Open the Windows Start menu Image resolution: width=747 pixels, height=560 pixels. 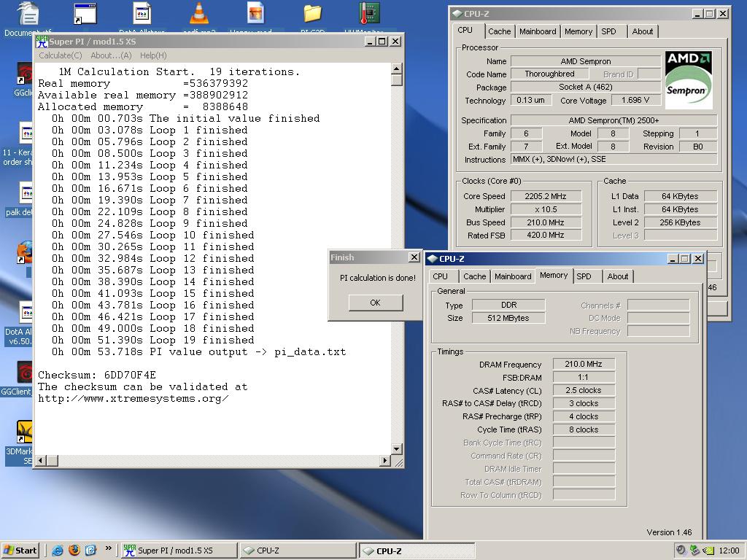point(20,551)
